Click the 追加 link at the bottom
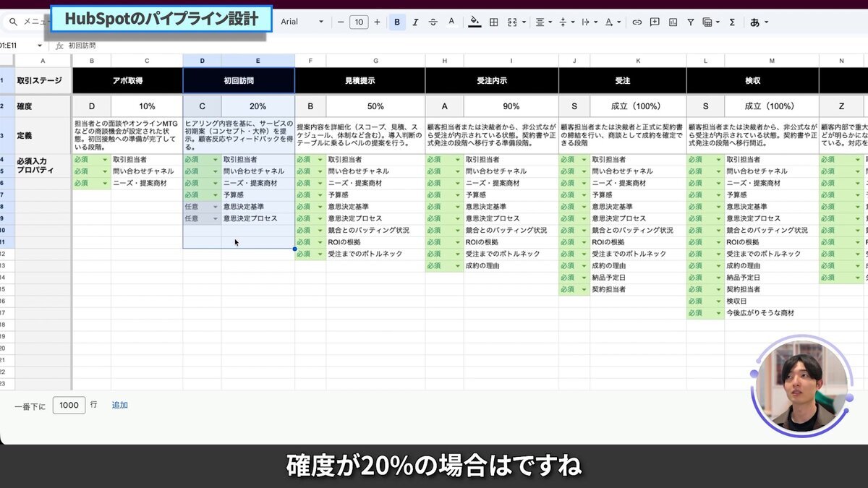This screenshot has height=488, width=868. [119, 405]
